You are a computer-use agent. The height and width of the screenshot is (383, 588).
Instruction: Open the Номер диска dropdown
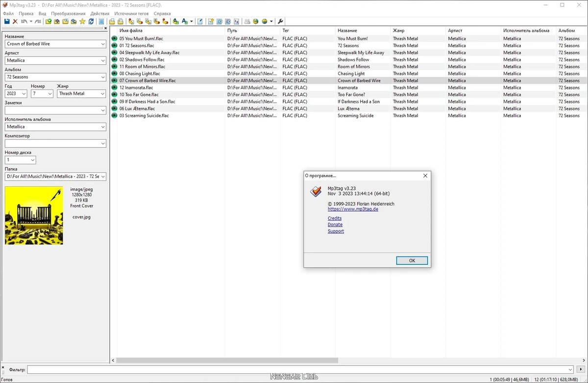(32, 160)
